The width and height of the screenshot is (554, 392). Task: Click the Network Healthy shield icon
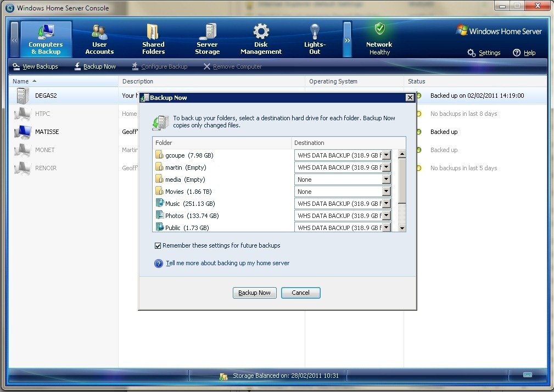point(380,29)
